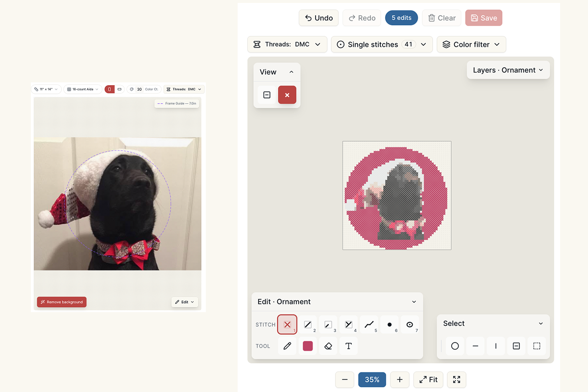
Task: Enter fullscreen with the expand icon
Action: coord(457,380)
